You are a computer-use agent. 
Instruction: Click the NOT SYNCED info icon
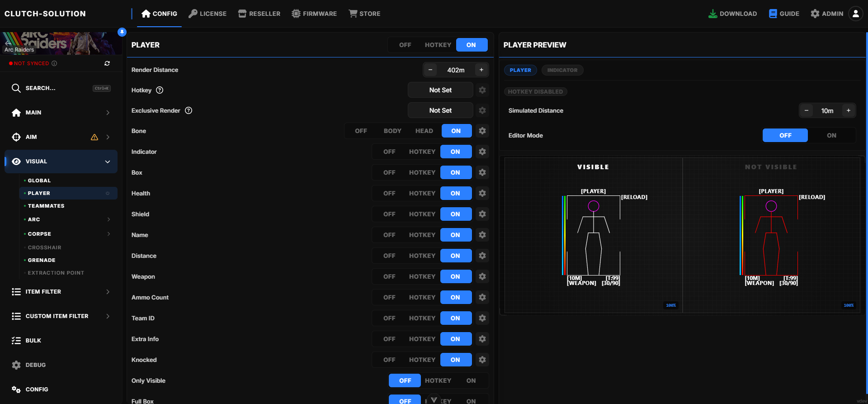point(54,63)
